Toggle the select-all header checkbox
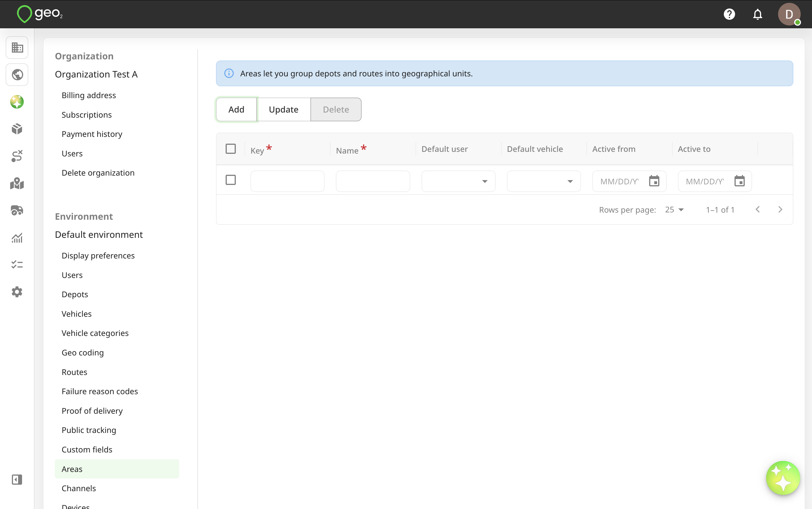The width and height of the screenshot is (812, 509). (230, 149)
